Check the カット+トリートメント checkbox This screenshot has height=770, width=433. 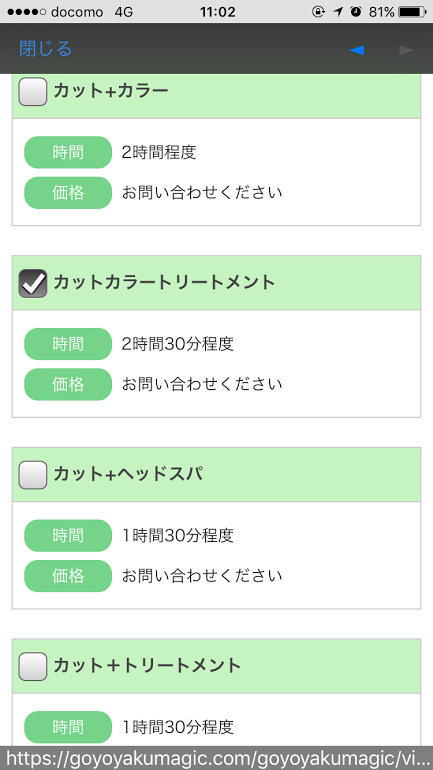pos(33,666)
